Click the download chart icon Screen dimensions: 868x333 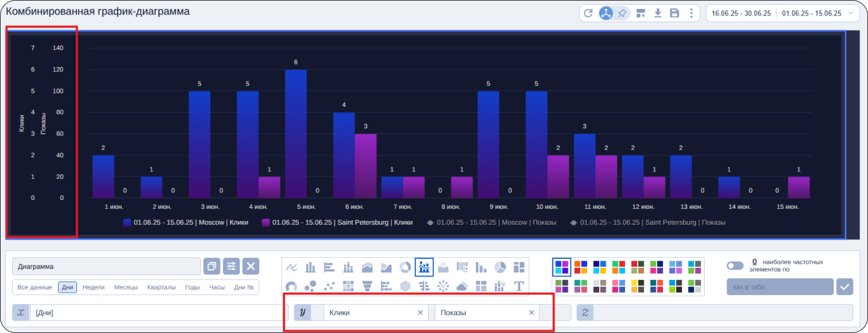pos(658,13)
